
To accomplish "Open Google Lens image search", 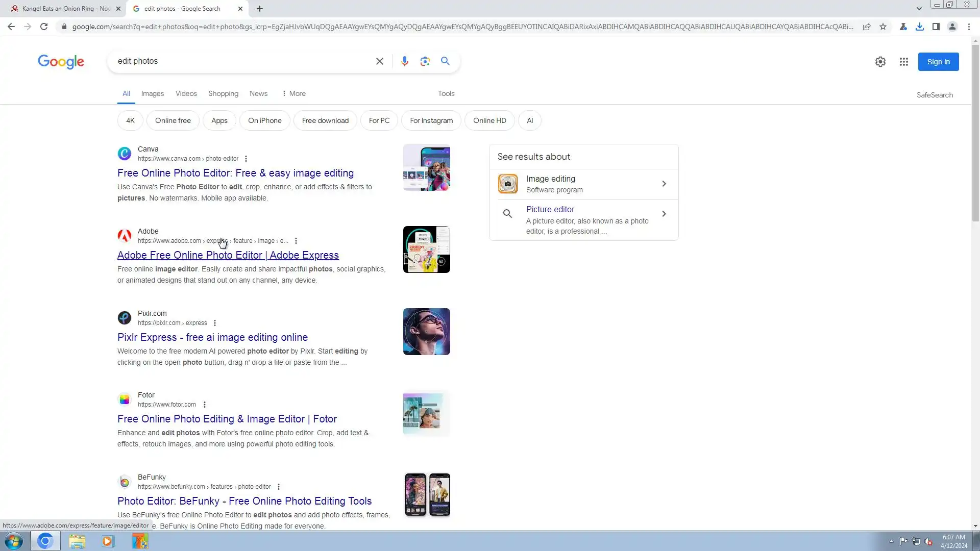I will (x=425, y=61).
